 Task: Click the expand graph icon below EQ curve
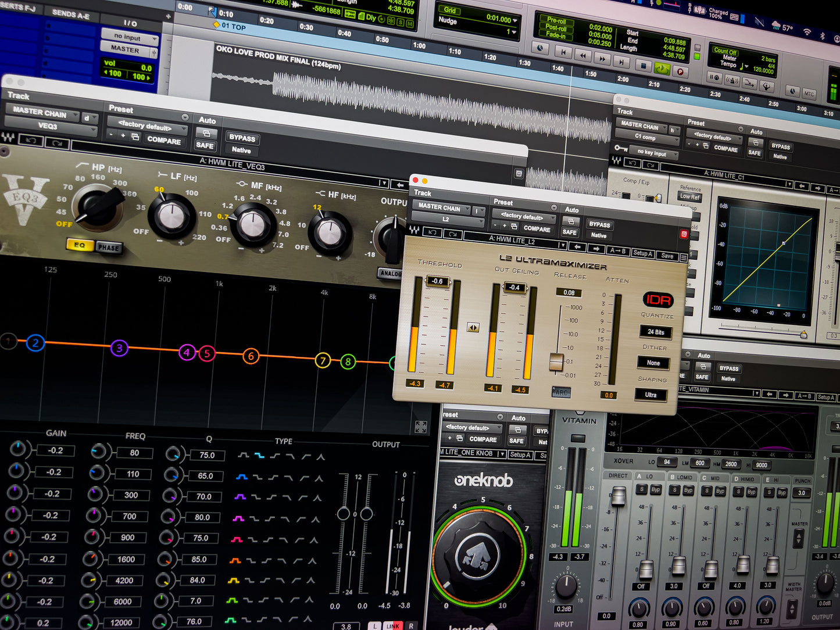tap(421, 427)
